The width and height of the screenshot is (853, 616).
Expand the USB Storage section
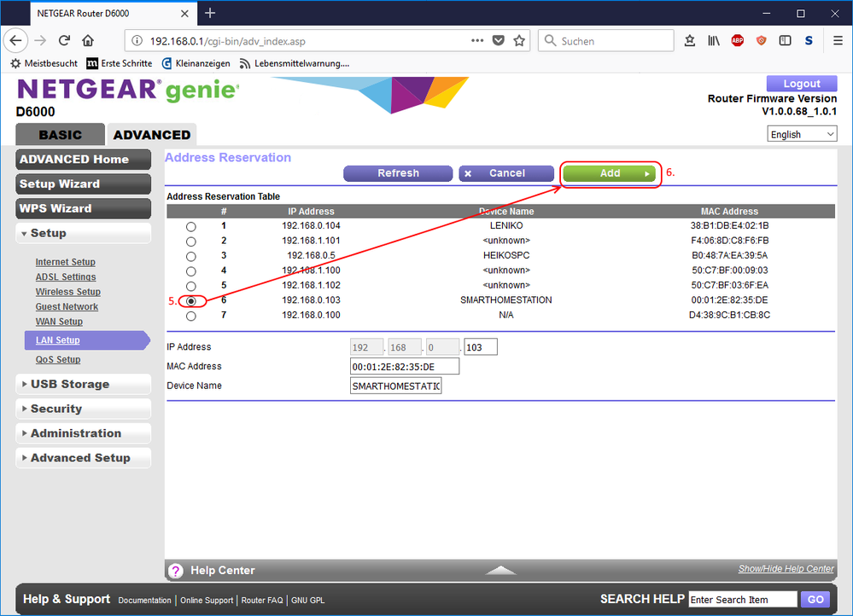(83, 384)
